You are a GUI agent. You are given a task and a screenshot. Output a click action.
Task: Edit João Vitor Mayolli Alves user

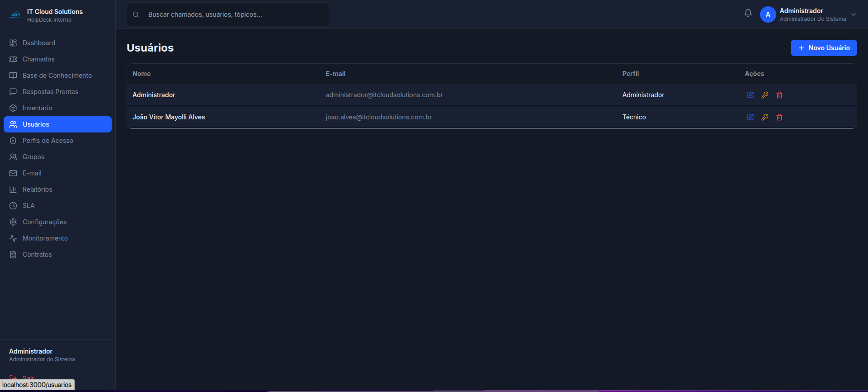pyautogui.click(x=750, y=117)
